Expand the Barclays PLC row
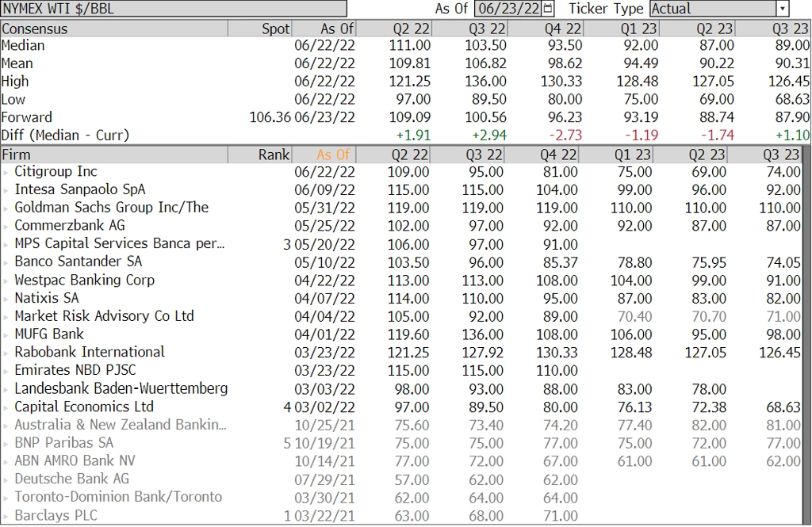812x527 pixels. point(6,516)
